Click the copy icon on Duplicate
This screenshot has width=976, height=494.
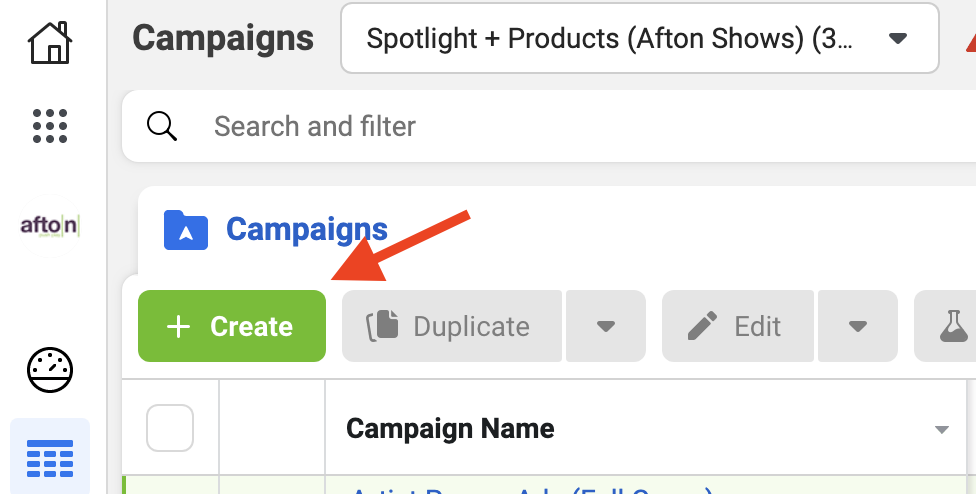pos(382,326)
